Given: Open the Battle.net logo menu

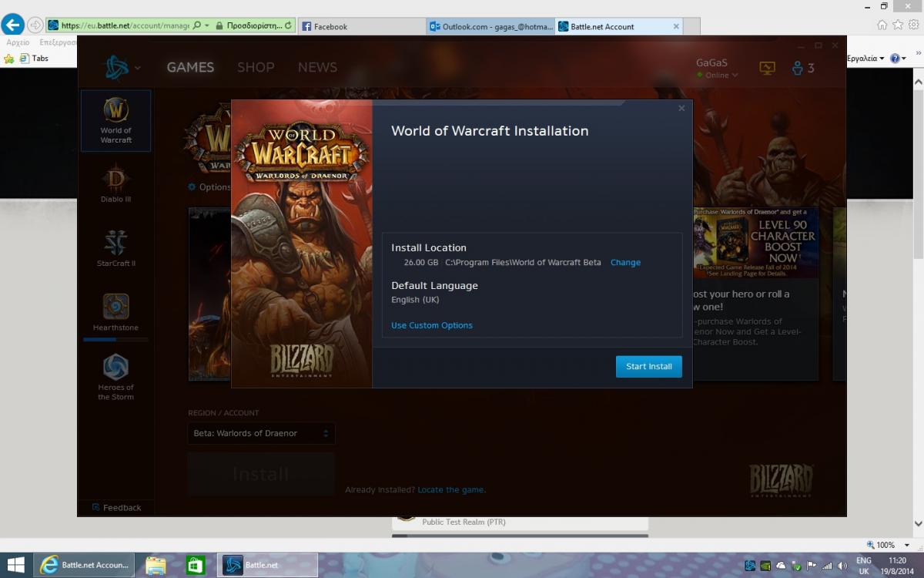Looking at the screenshot, I should point(122,68).
